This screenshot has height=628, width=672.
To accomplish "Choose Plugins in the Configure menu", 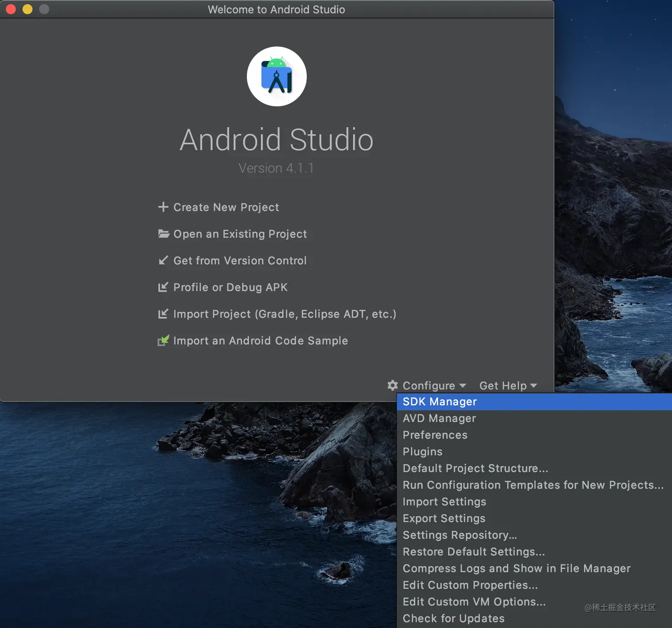I will [x=422, y=452].
